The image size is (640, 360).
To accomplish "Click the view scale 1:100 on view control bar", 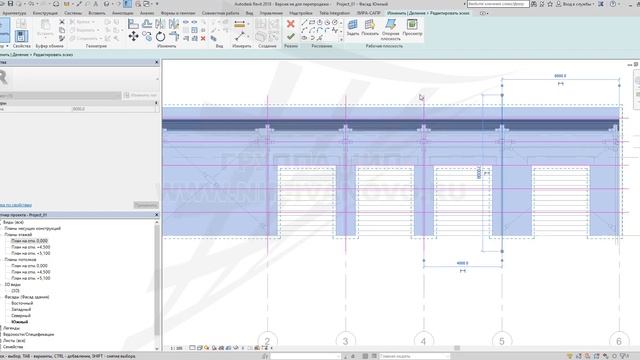I will 176,348.
